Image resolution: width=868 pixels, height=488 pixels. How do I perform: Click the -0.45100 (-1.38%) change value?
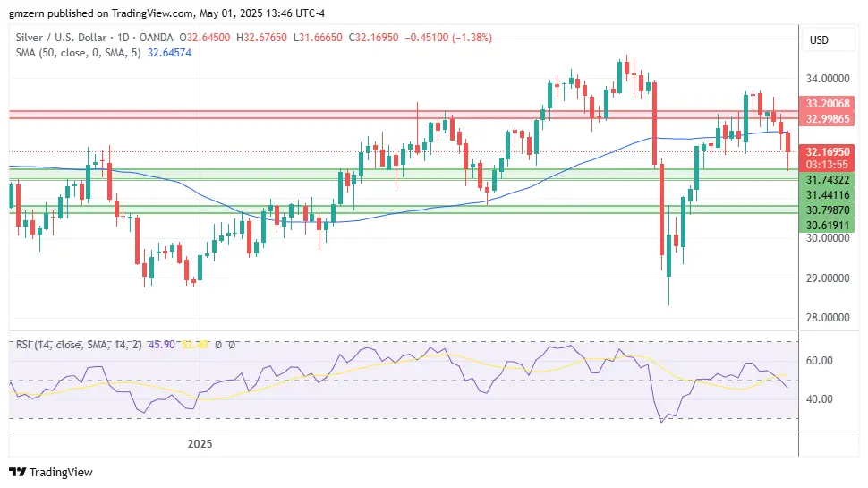[448, 37]
